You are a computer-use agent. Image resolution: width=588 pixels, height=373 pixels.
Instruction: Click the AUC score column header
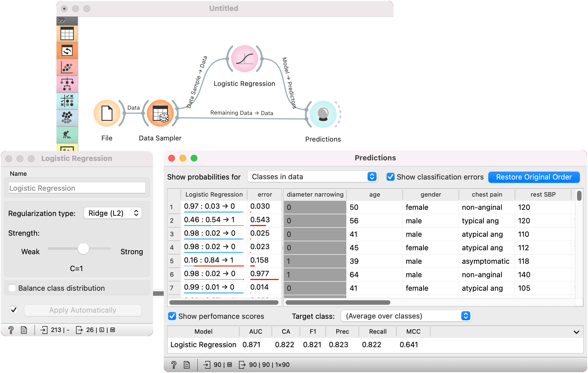click(x=256, y=331)
